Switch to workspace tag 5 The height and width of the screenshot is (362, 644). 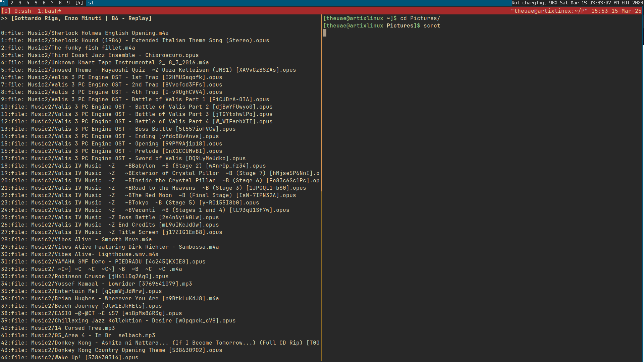pos(36,3)
